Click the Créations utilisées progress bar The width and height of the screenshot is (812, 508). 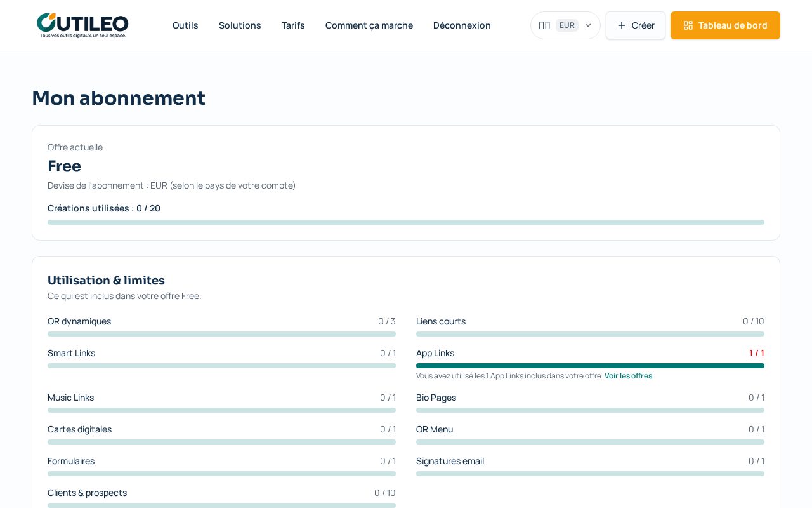pos(406,222)
